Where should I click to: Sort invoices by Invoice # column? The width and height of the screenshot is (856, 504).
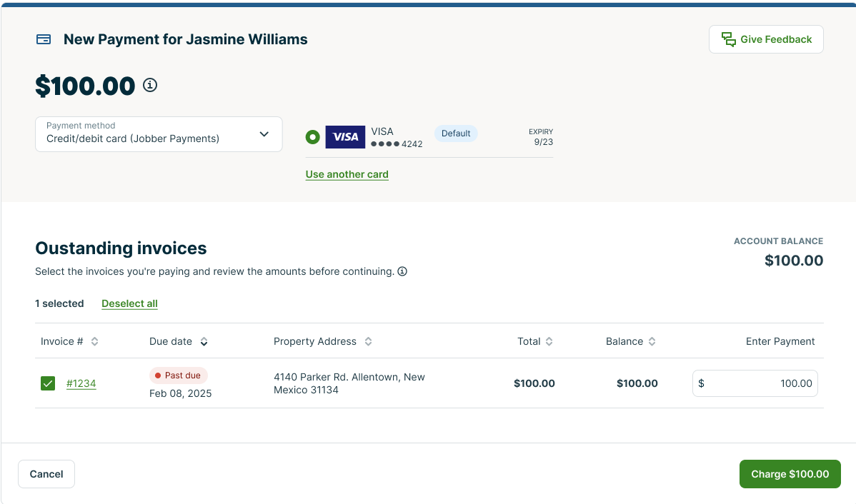(x=96, y=341)
